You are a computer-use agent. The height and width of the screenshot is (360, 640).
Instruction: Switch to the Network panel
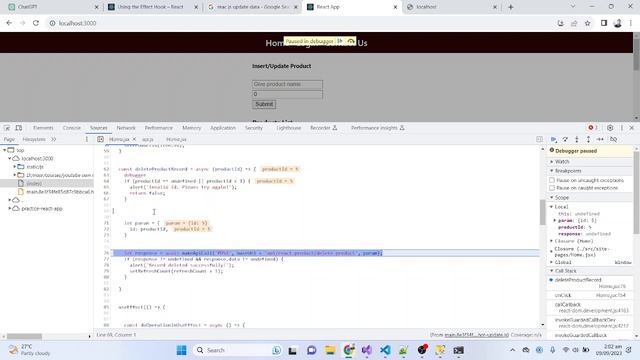(x=126, y=128)
